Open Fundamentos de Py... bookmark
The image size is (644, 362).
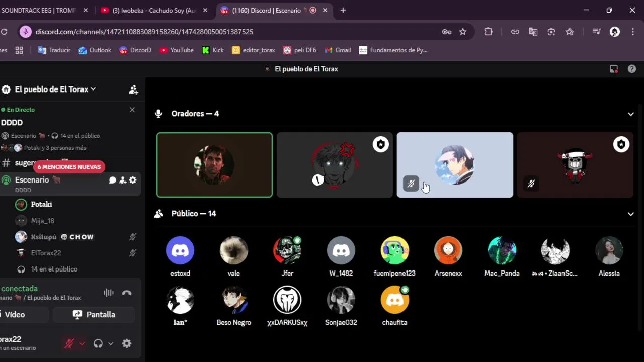[393, 50]
